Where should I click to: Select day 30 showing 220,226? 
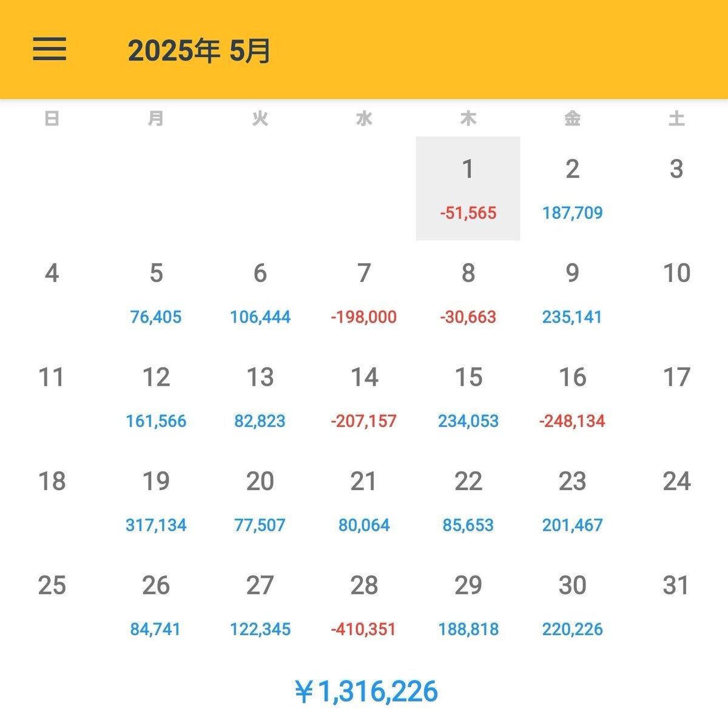(x=572, y=605)
